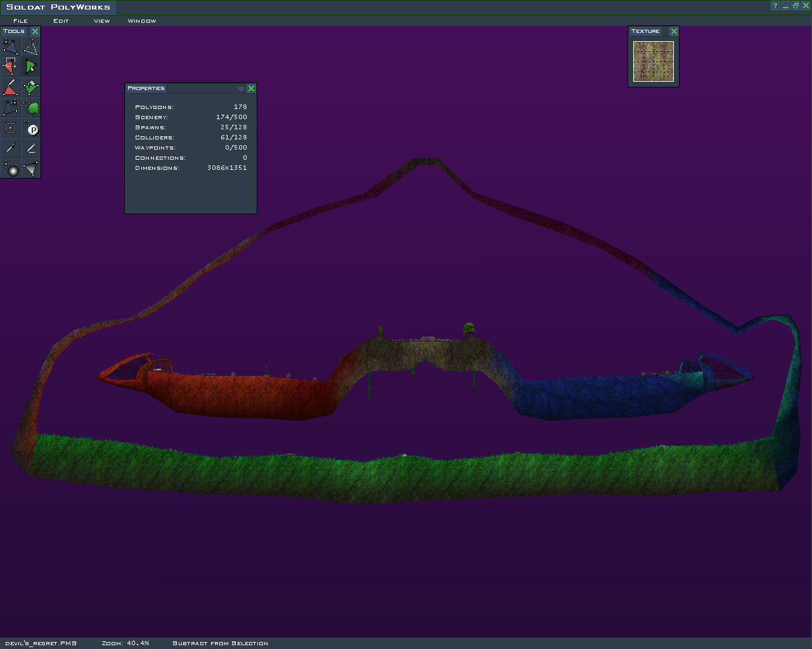
Task: Pick the Color picker eyedropper tool
Action: 10,148
